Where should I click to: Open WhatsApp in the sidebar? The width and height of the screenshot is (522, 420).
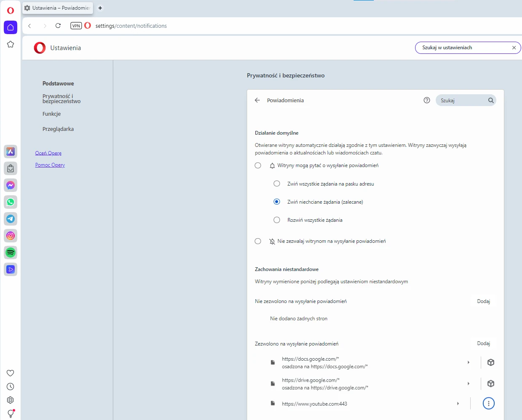click(11, 202)
